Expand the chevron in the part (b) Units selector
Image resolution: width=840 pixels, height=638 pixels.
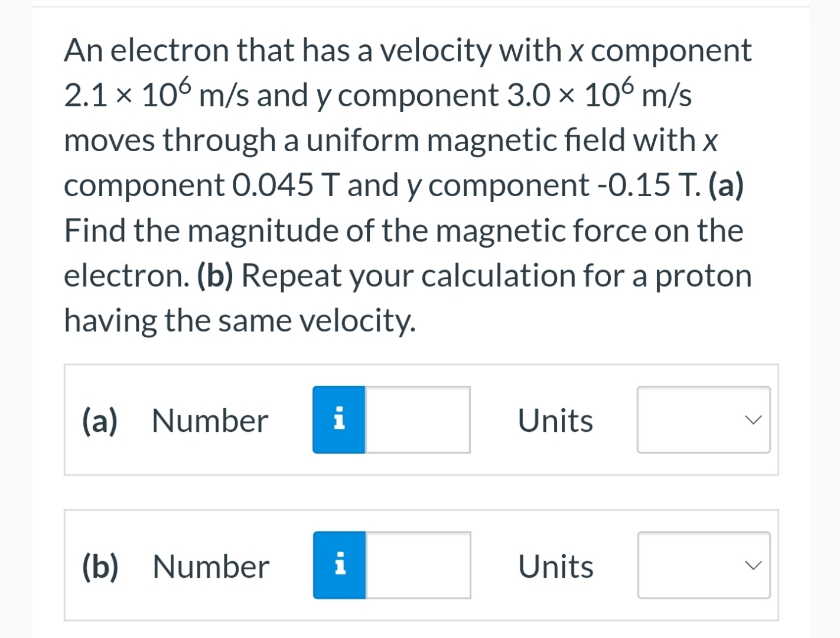[753, 565]
